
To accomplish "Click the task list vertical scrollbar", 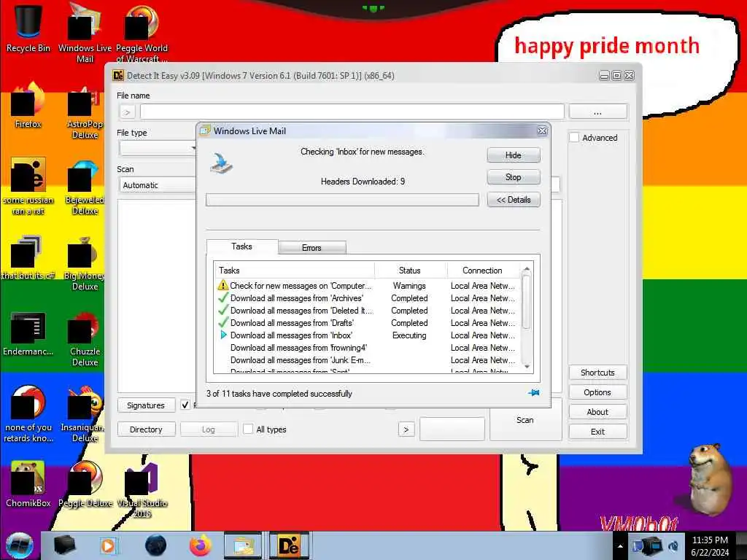I will pyautogui.click(x=527, y=316).
